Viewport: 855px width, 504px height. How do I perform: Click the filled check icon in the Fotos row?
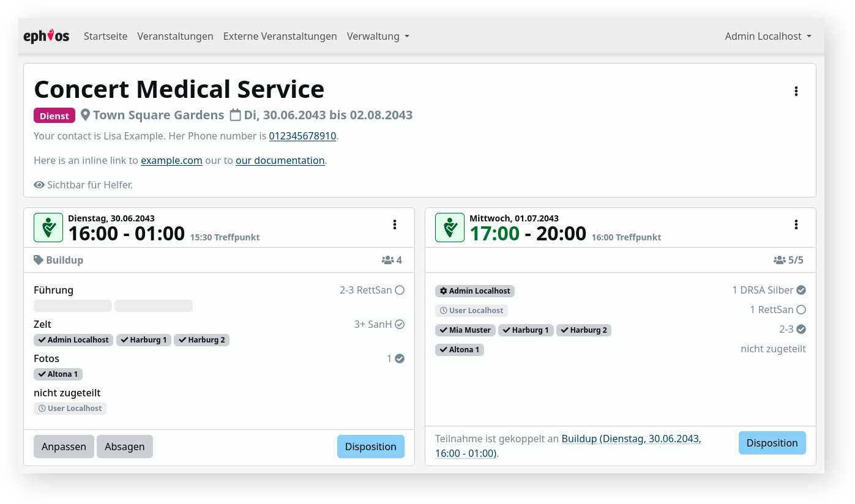[400, 358]
